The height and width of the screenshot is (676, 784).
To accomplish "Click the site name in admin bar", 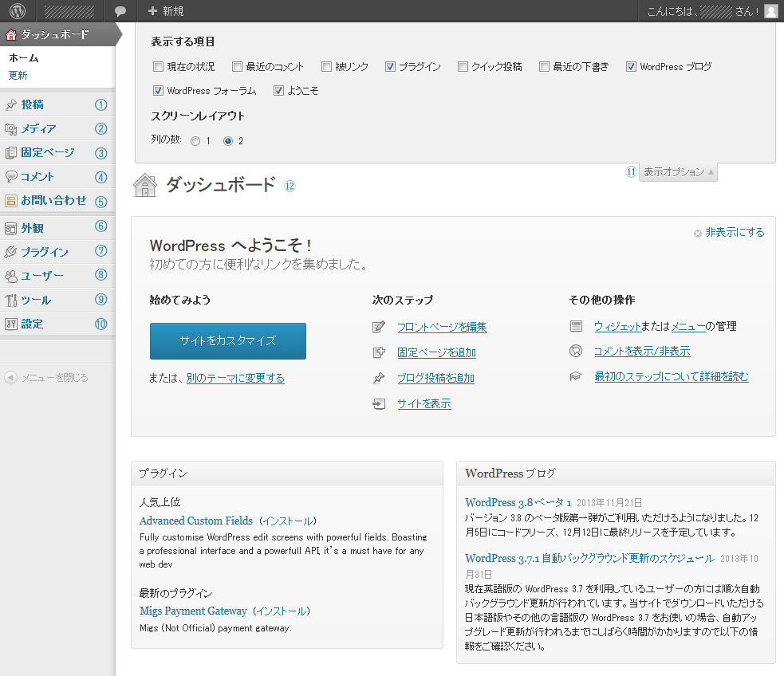I will pyautogui.click(x=69, y=11).
